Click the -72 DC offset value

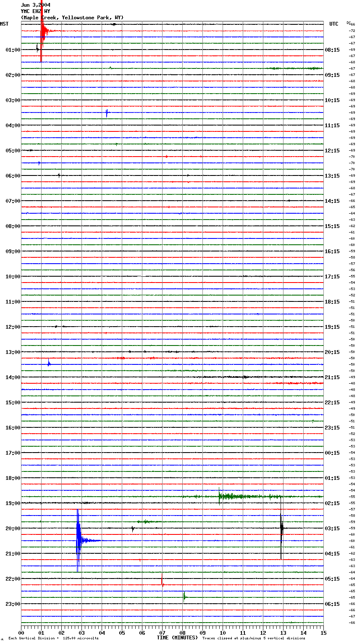[x=353, y=31]
